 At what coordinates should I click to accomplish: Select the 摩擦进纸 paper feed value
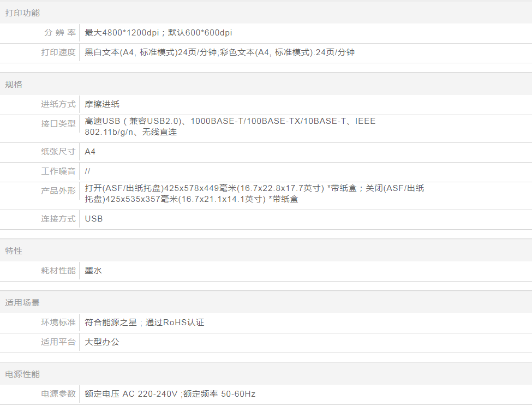[x=102, y=104]
